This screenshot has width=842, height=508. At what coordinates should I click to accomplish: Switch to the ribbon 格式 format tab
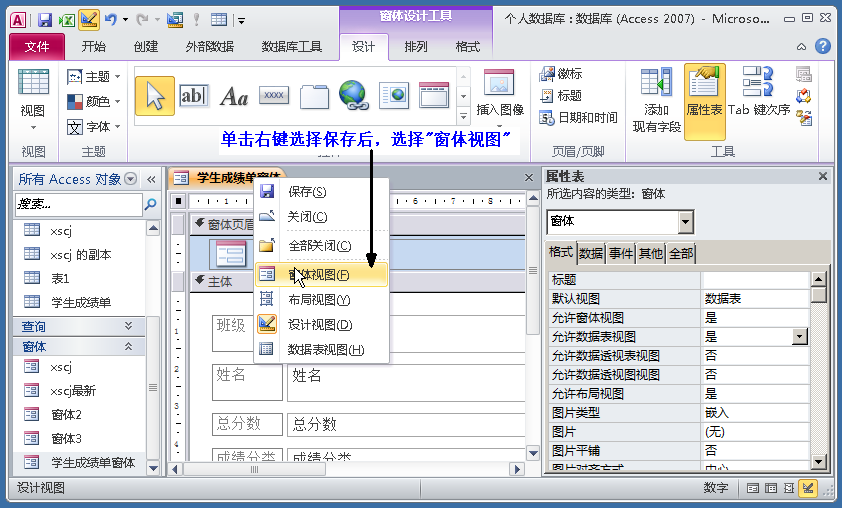(467, 47)
